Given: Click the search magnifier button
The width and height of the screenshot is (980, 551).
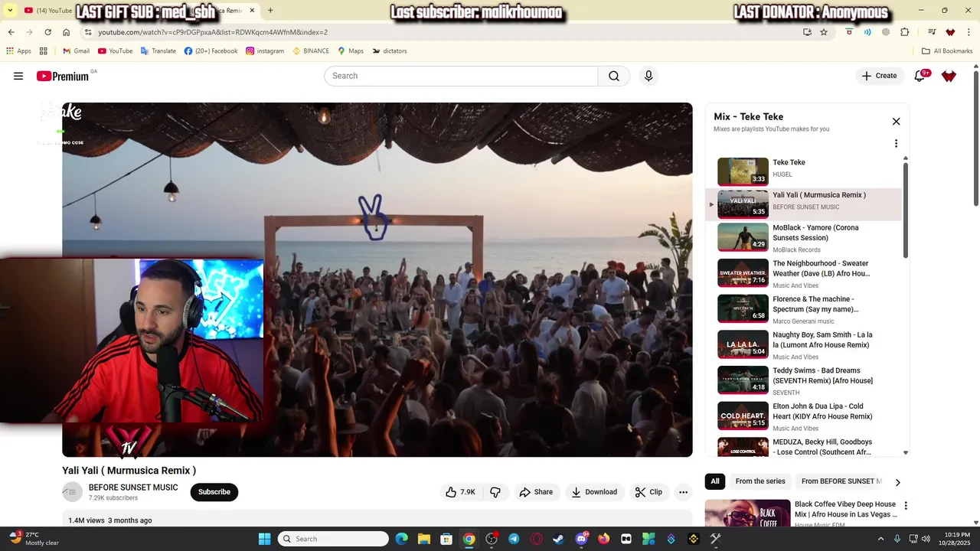Looking at the screenshot, I should click(x=614, y=76).
